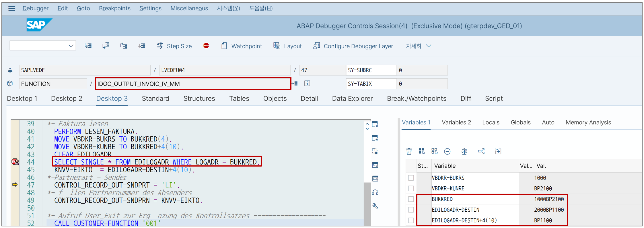
Task: Select the Globals tab
Action: point(521,122)
